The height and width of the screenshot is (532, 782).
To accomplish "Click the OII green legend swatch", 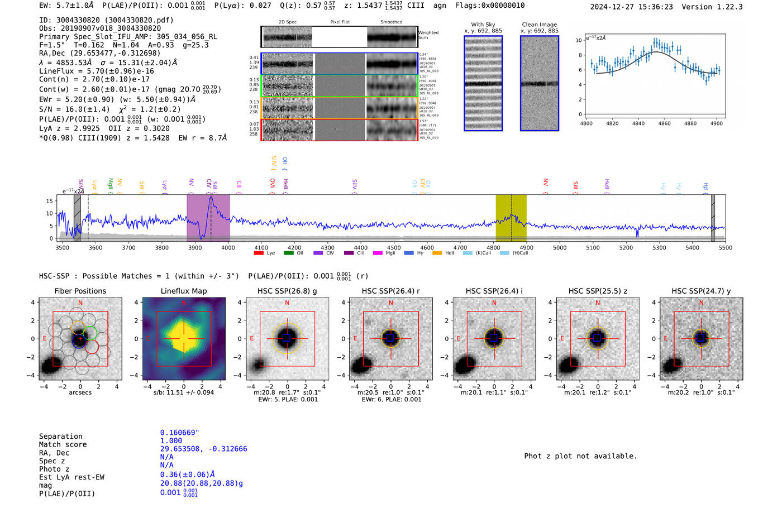I will click(289, 253).
